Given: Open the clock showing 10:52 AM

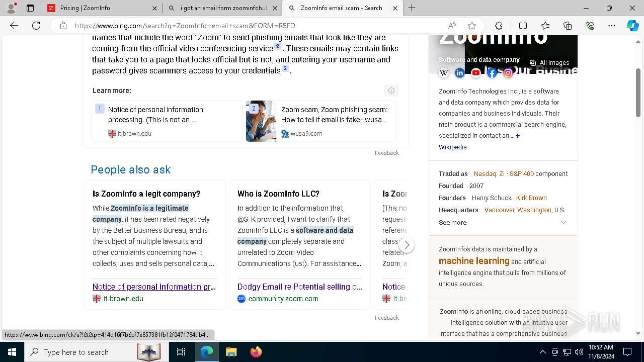Looking at the screenshot, I should [x=601, y=352].
